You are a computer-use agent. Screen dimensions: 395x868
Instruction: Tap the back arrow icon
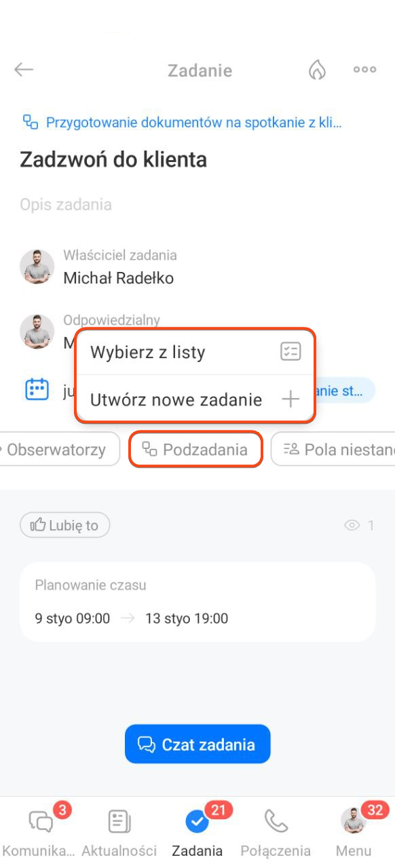click(24, 70)
